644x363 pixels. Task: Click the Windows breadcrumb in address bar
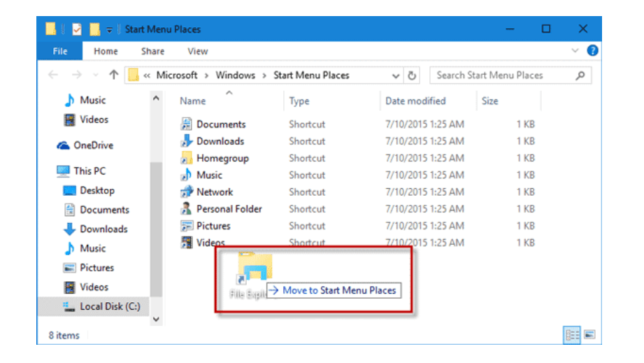coord(236,76)
